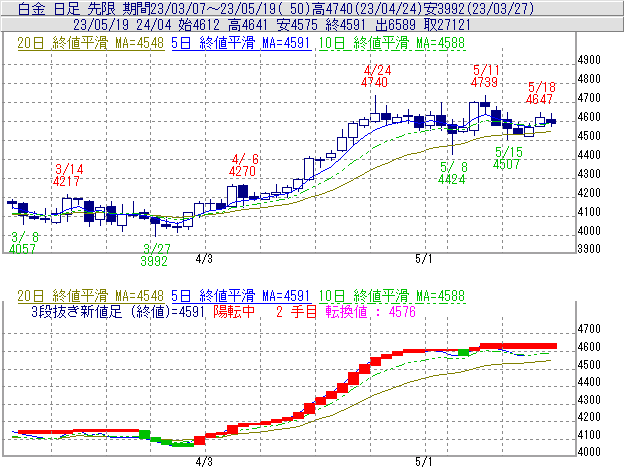Click the chart title header '白金 日足 先限'
Viewport: 624px width, 475px height.
click(x=66, y=8)
